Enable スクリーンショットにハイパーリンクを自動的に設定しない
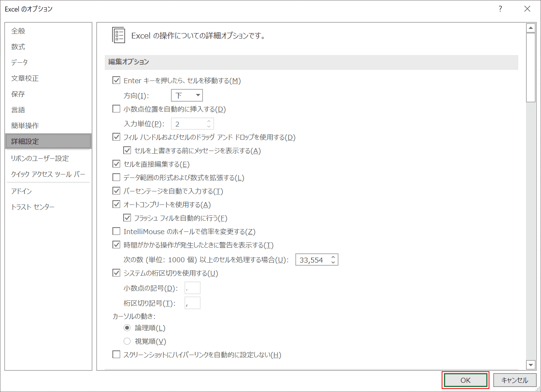 116,355
